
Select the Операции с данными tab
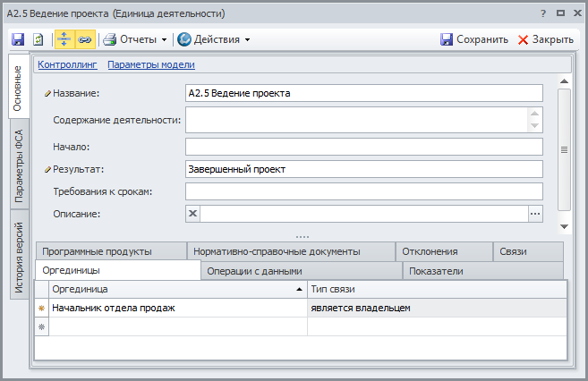click(x=254, y=271)
